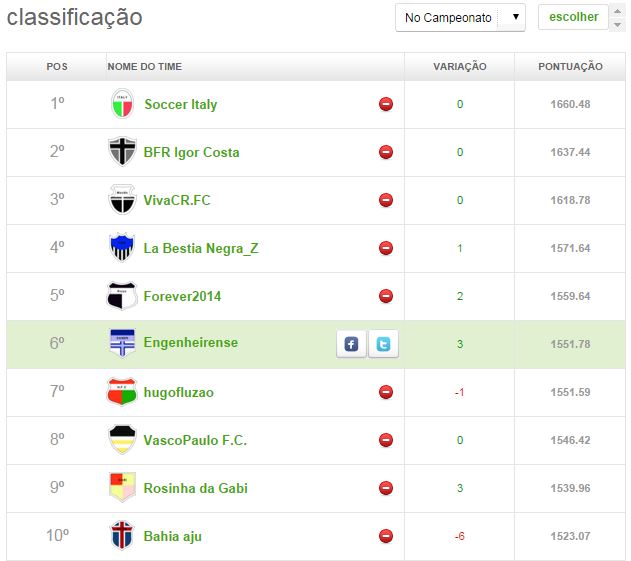The width and height of the screenshot is (631, 561).
Task: Open the No Campeonato dropdown
Action: (x=460, y=18)
